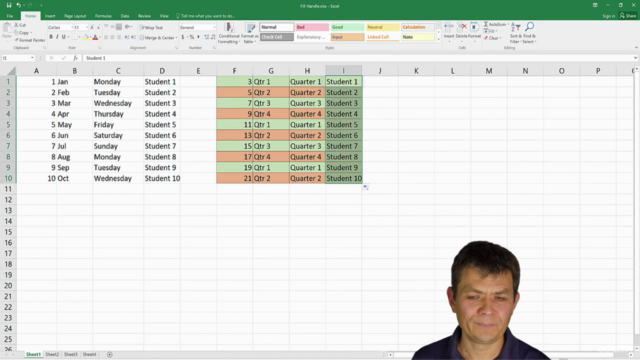Click the Cut scissors icon
This screenshot has width=640, height=360.
click(17, 25)
